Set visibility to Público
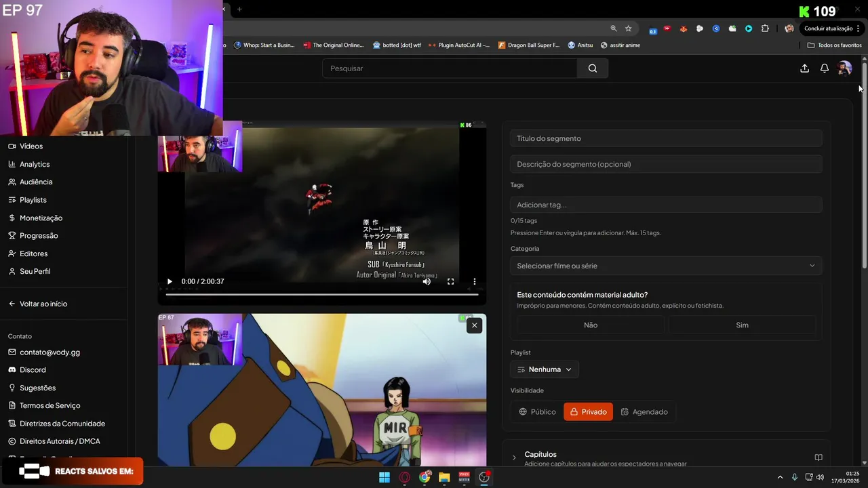 tap(538, 411)
